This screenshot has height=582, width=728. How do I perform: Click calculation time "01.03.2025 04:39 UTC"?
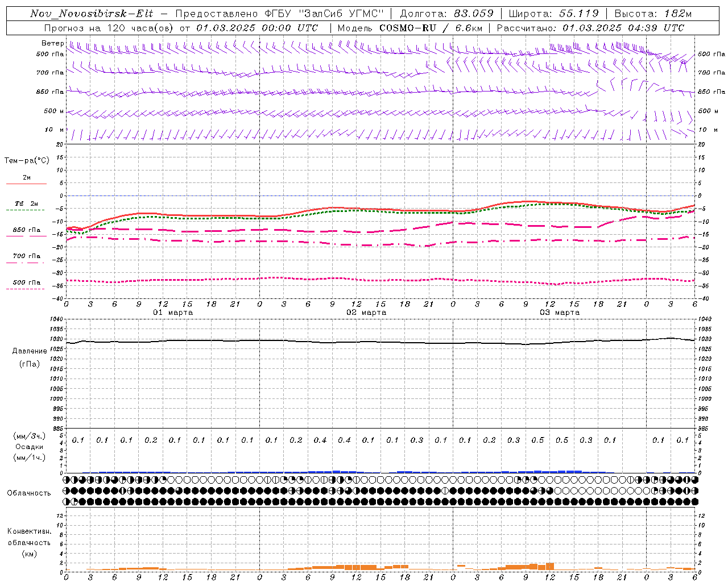click(623, 28)
